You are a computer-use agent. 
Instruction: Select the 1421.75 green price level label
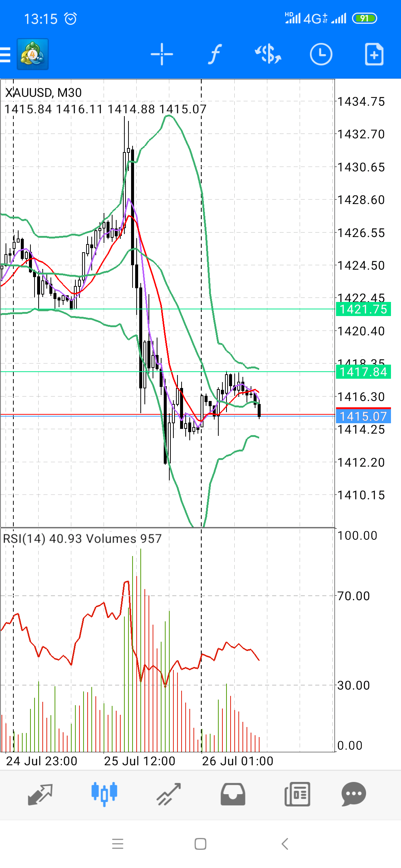pos(363,309)
